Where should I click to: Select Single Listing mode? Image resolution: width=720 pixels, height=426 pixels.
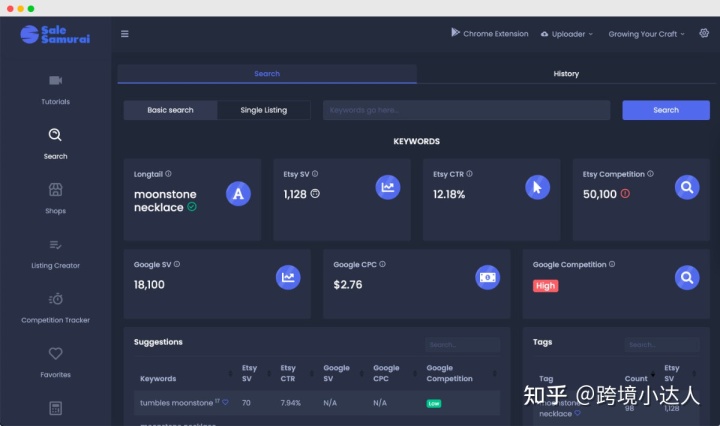[264, 110]
